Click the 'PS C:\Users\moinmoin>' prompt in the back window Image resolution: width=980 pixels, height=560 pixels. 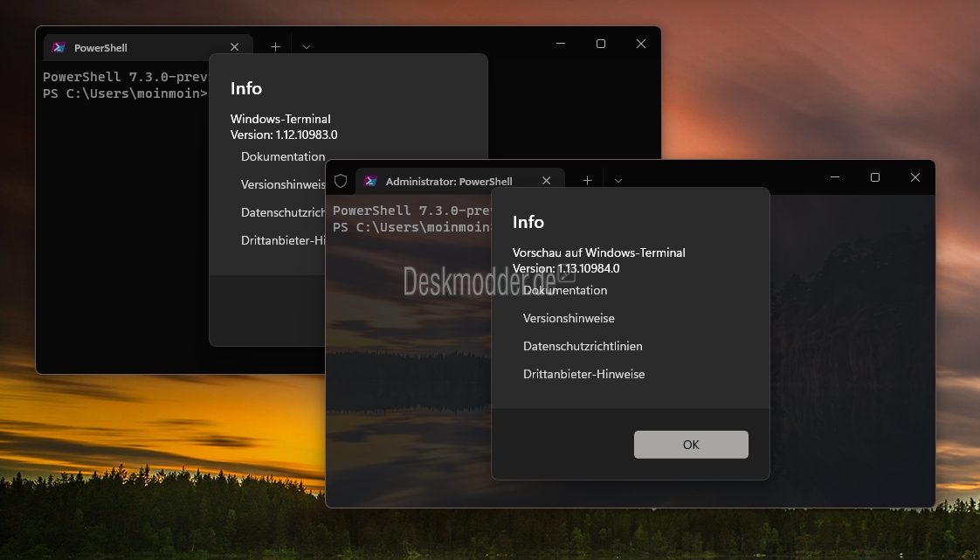click(125, 93)
